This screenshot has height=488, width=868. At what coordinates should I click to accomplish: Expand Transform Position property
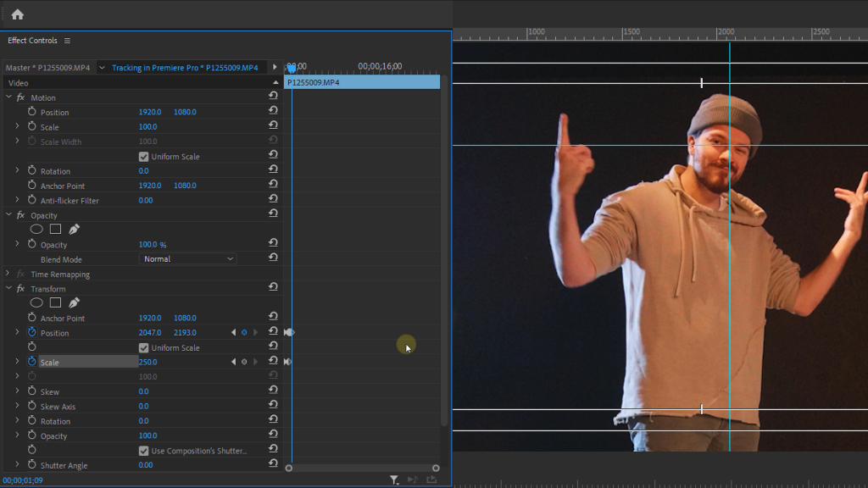click(17, 332)
